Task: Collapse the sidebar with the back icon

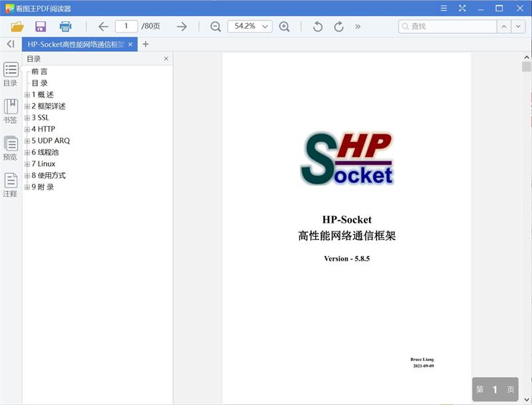Action: click(x=11, y=44)
